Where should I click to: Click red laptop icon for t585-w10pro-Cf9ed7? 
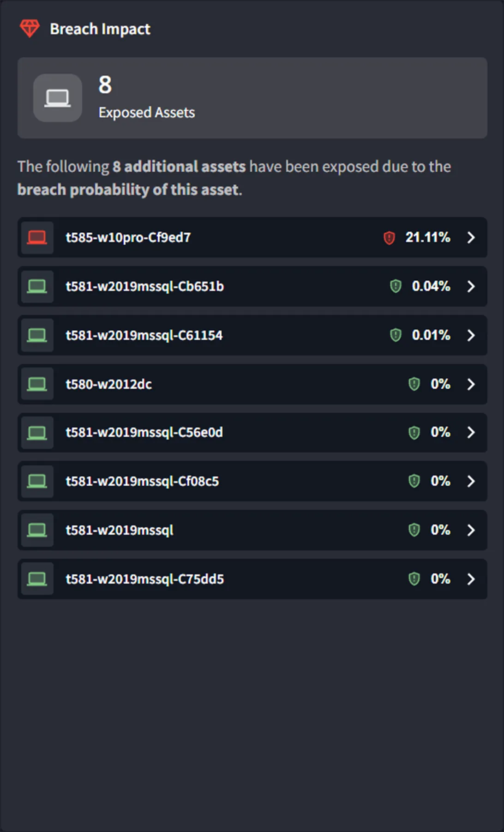pyautogui.click(x=37, y=237)
